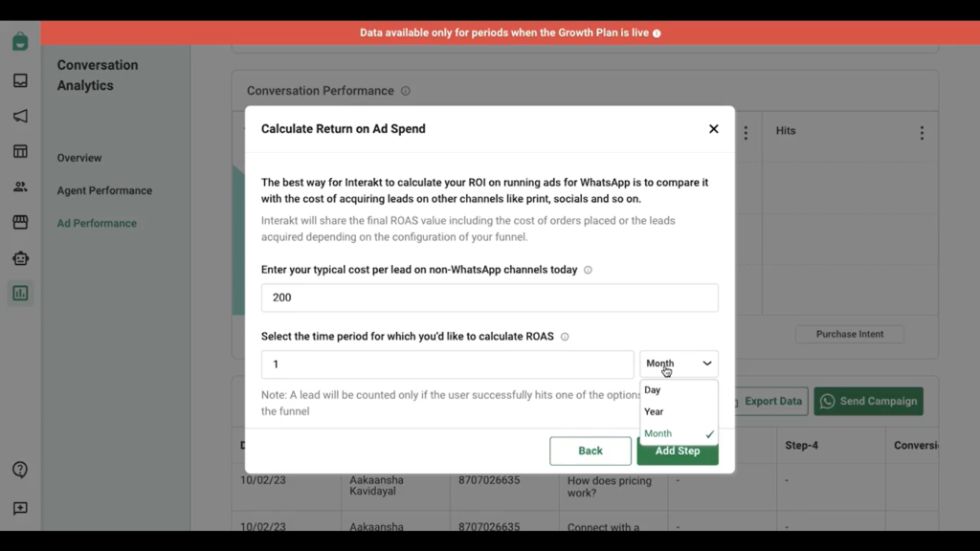Go to Ad Performance section

tap(97, 223)
